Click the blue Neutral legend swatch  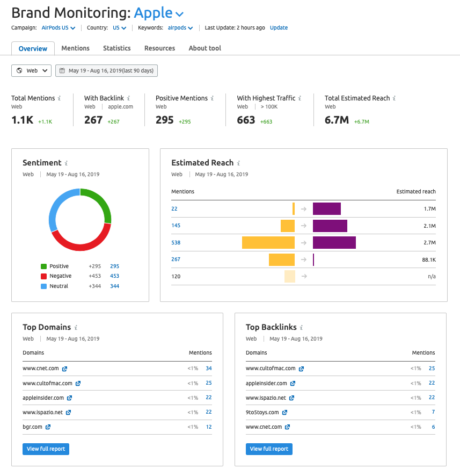[43, 286]
